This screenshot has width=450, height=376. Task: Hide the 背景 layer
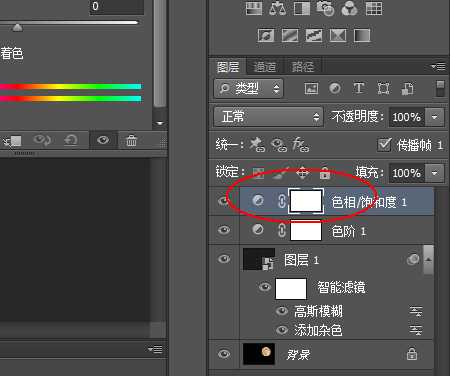tap(224, 354)
